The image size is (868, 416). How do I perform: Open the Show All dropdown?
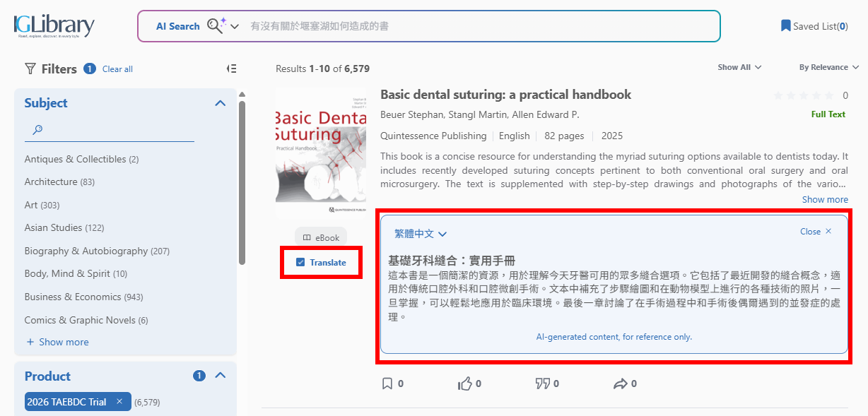coord(739,68)
